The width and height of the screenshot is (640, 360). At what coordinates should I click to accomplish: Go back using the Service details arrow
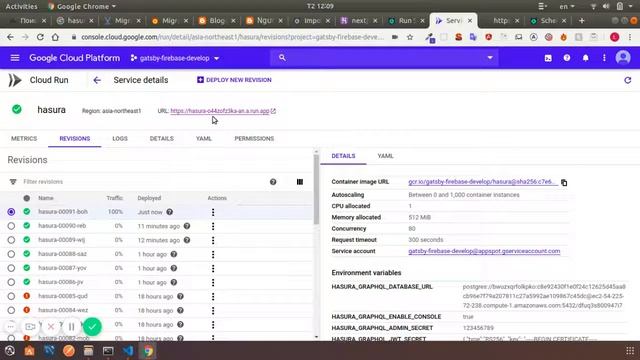click(97, 80)
